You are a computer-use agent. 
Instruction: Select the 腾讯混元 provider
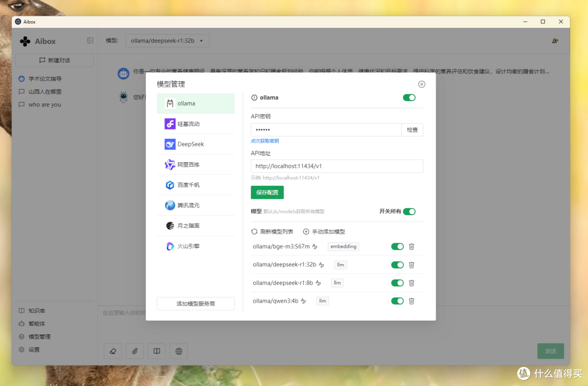196,205
